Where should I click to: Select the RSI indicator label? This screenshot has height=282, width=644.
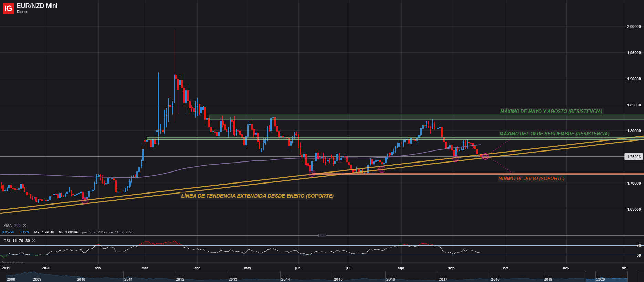pyautogui.click(x=7, y=241)
